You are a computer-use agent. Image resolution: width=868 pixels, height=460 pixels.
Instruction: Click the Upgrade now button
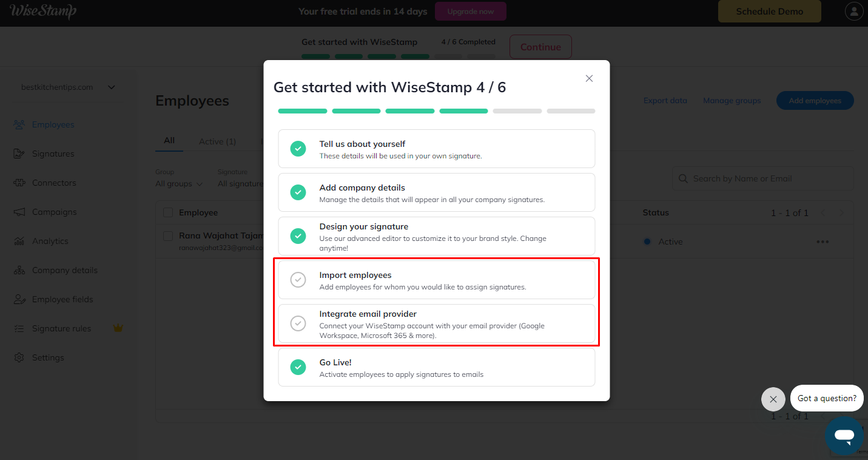[472, 12]
